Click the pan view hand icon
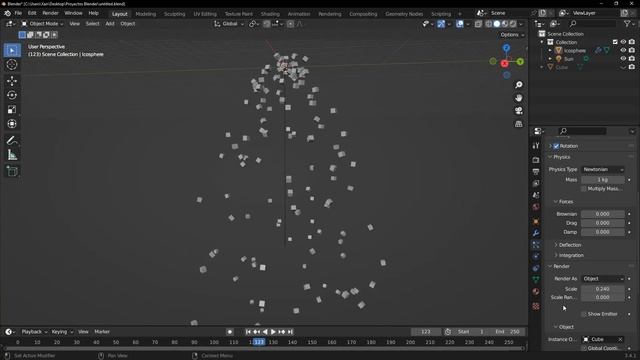 pos(518,98)
